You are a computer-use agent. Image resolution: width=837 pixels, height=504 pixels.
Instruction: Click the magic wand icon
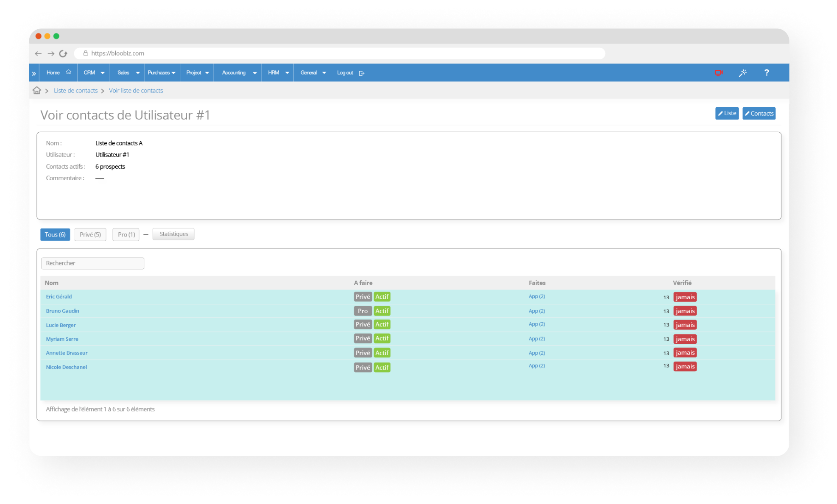click(743, 73)
